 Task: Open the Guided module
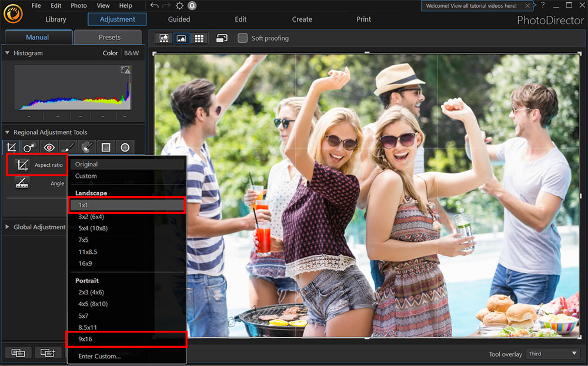point(179,19)
